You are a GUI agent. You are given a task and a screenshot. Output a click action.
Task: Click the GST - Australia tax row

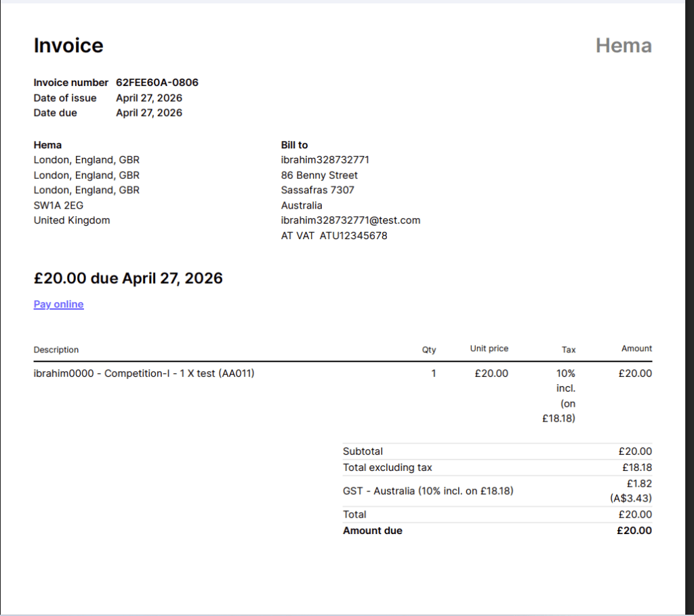[x=428, y=491]
